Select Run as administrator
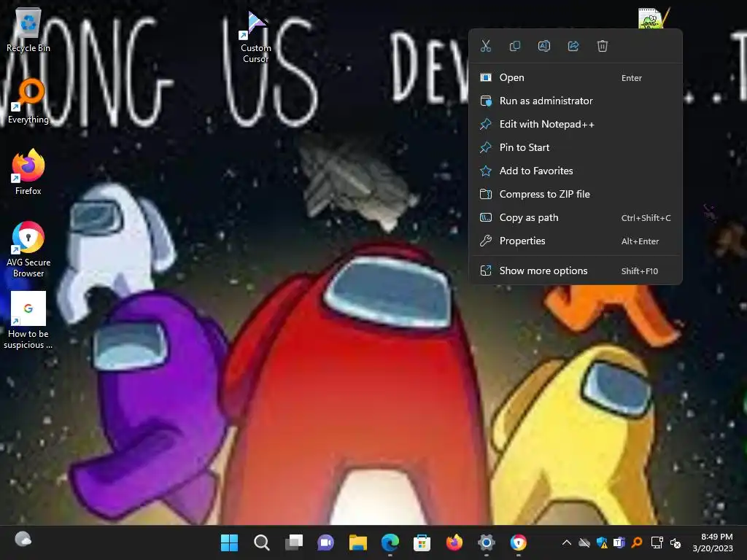The width and height of the screenshot is (747, 560). tap(576, 101)
